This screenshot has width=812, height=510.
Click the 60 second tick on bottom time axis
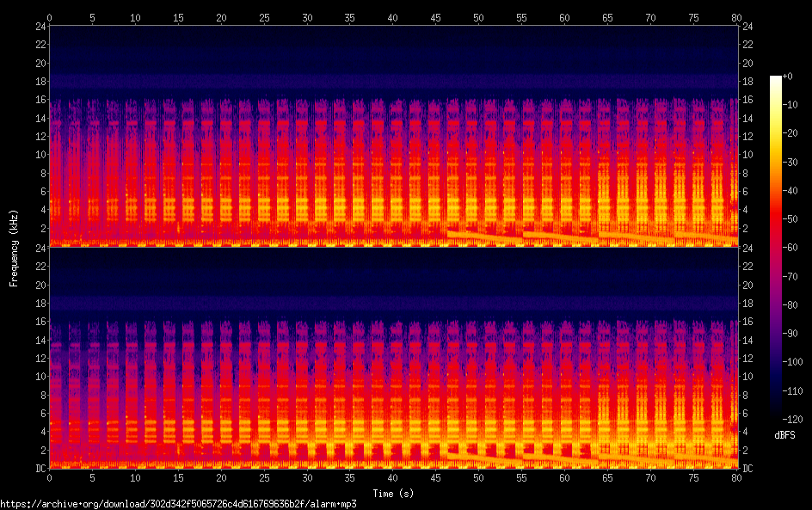click(x=564, y=477)
